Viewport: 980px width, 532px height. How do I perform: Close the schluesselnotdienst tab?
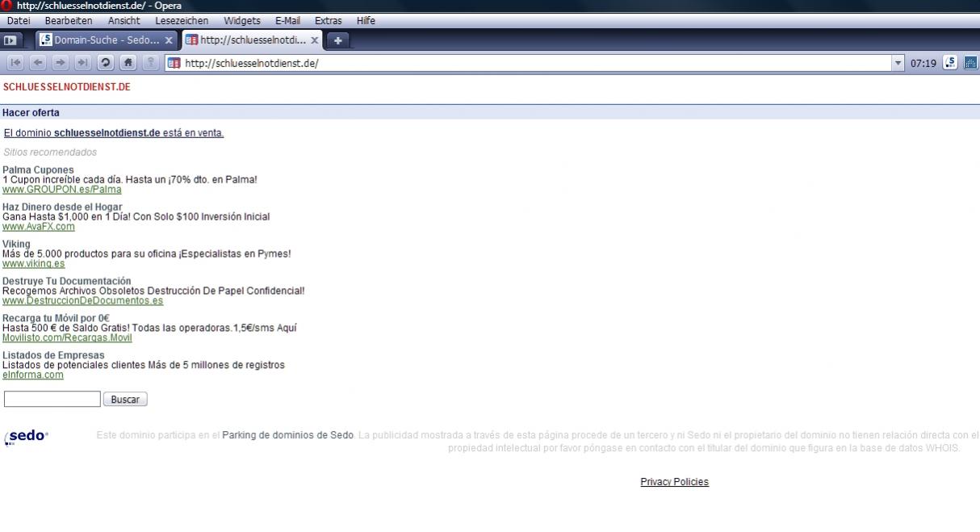pyautogui.click(x=314, y=40)
